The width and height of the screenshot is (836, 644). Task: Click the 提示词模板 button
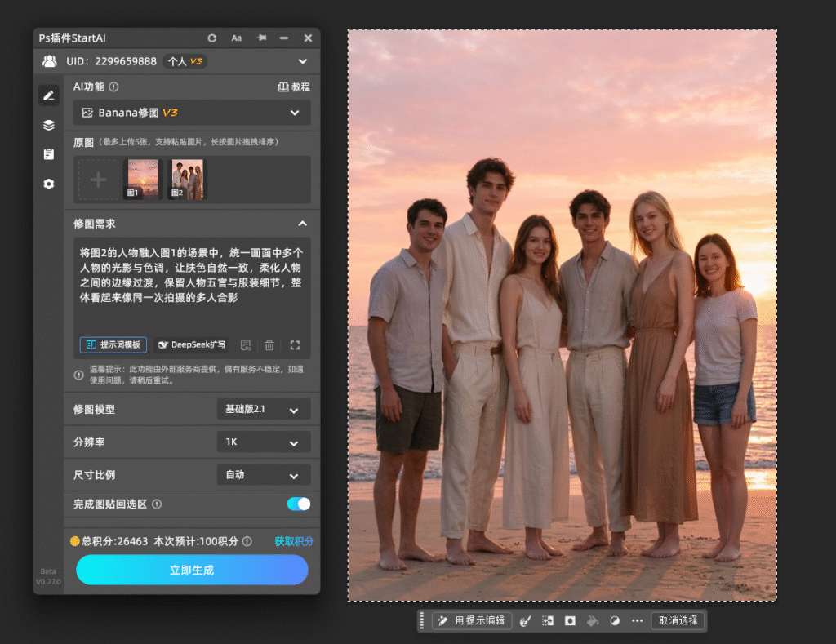113,345
